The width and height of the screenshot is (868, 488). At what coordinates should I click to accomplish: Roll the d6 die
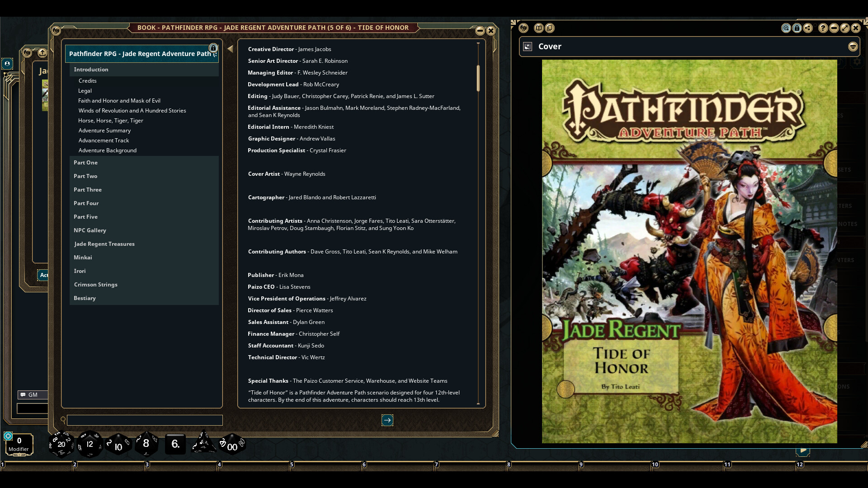click(x=175, y=444)
